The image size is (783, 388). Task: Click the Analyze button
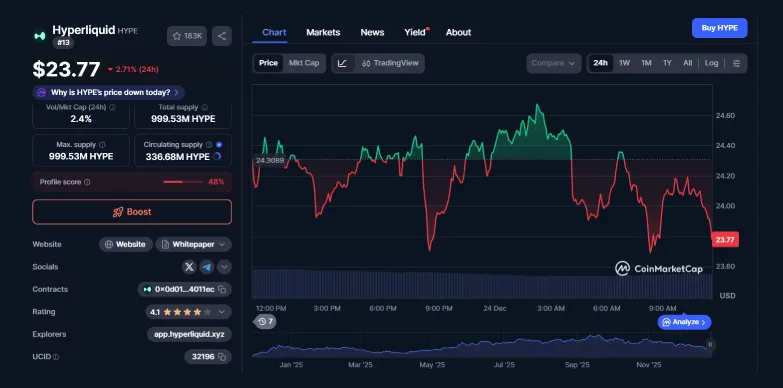tap(684, 322)
